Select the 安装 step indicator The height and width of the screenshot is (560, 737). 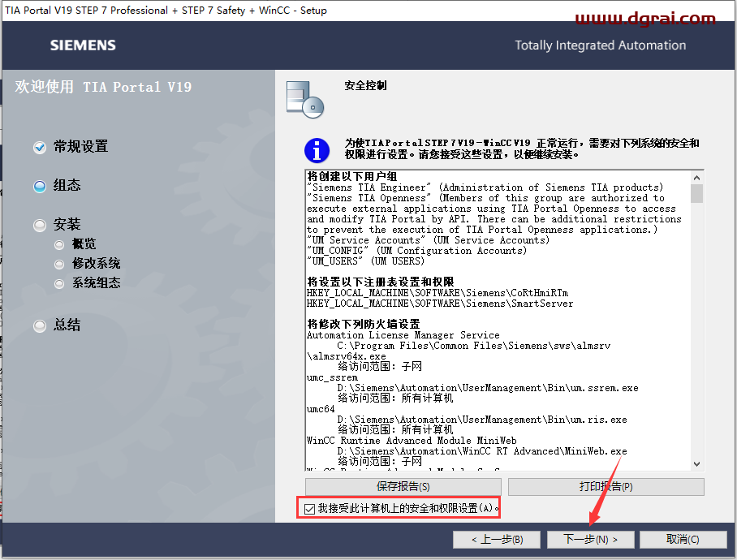(x=40, y=225)
